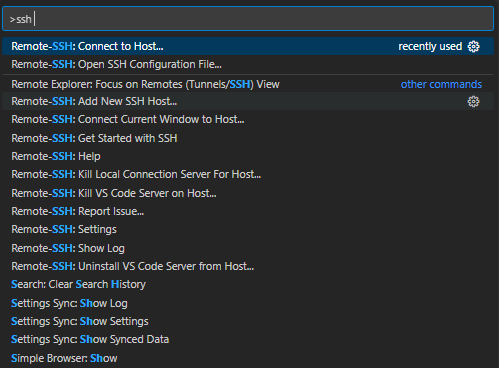Choose Remote-SSH: Report Issue command
This screenshot has height=368, width=499.
coord(248,211)
